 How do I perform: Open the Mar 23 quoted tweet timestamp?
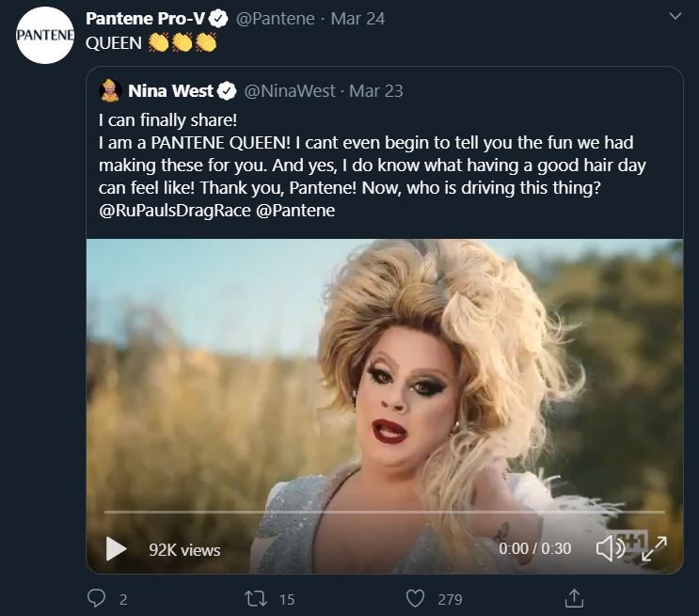click(x=376, y=91)
